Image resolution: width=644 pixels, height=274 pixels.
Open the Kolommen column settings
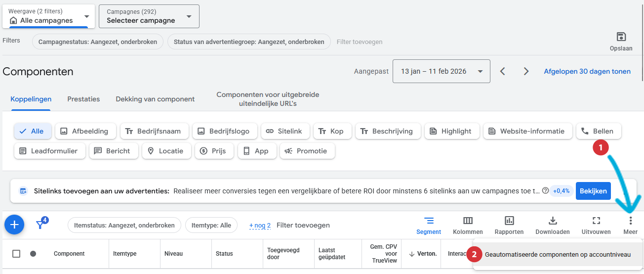coord(467,225)
